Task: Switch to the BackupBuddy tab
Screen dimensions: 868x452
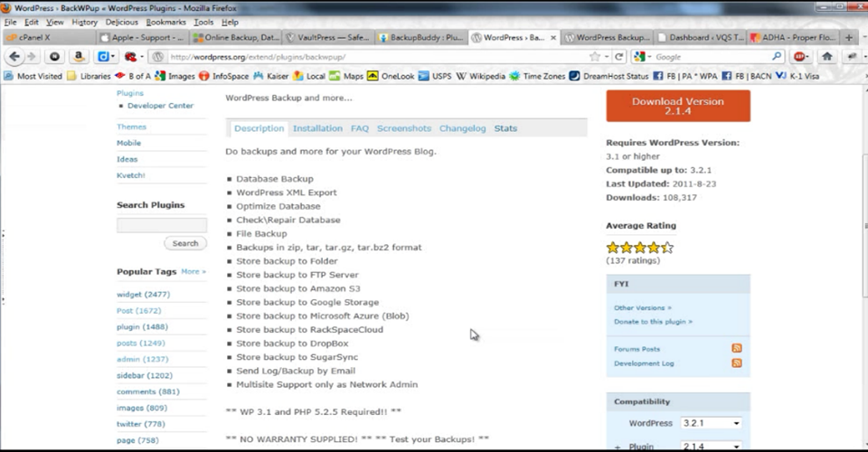Action: (x=420, y=38)
